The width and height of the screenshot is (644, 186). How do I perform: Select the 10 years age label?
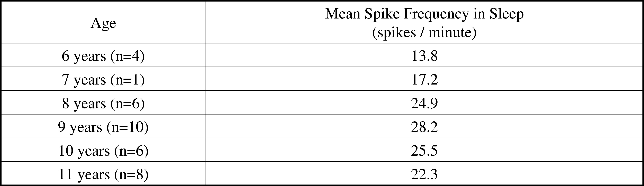[84, 151]
